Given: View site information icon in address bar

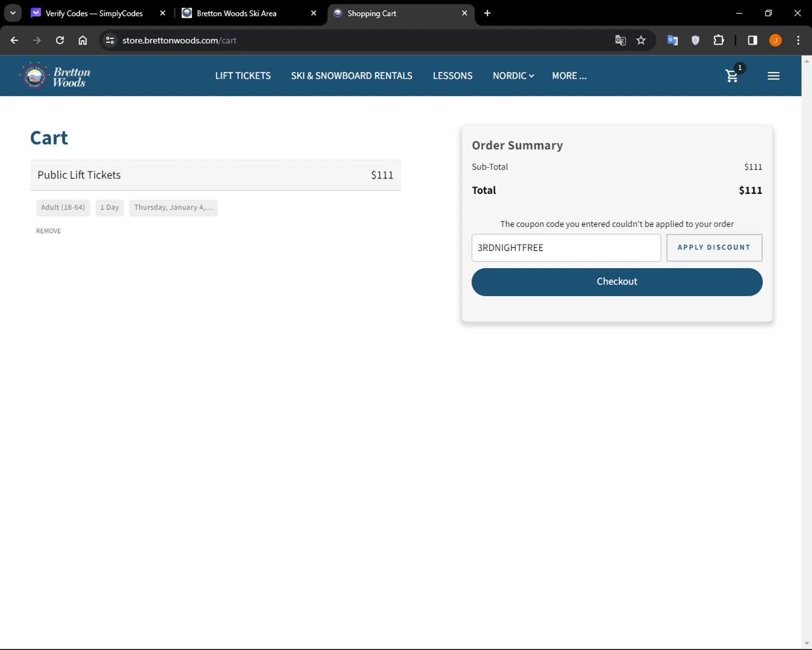Looking at the screenshot, I should [110, 40].
